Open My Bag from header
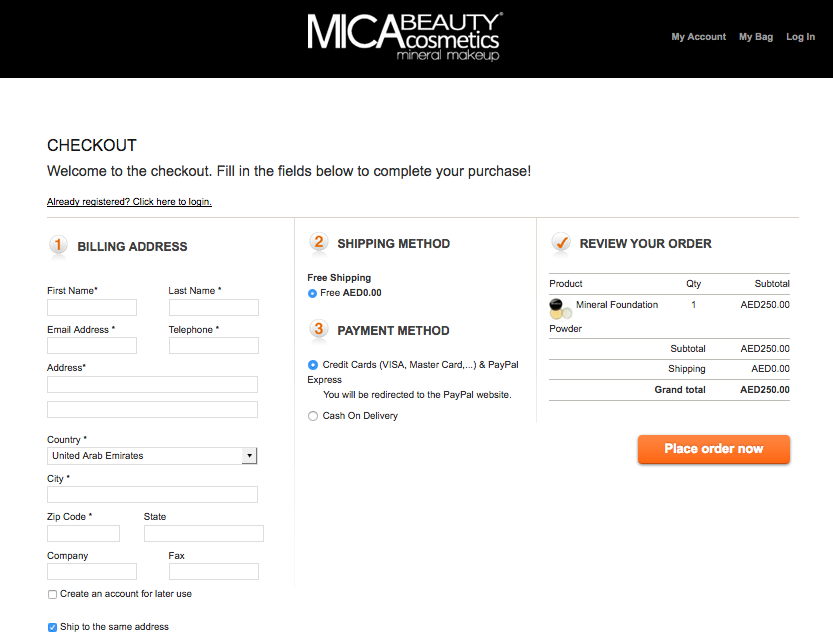 pos(756,37)
